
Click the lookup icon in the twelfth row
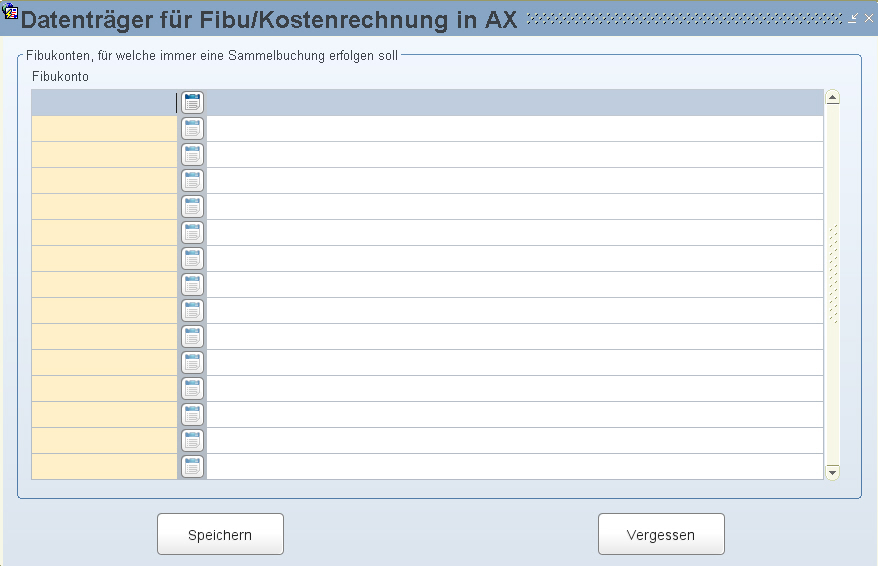[192, 389]
